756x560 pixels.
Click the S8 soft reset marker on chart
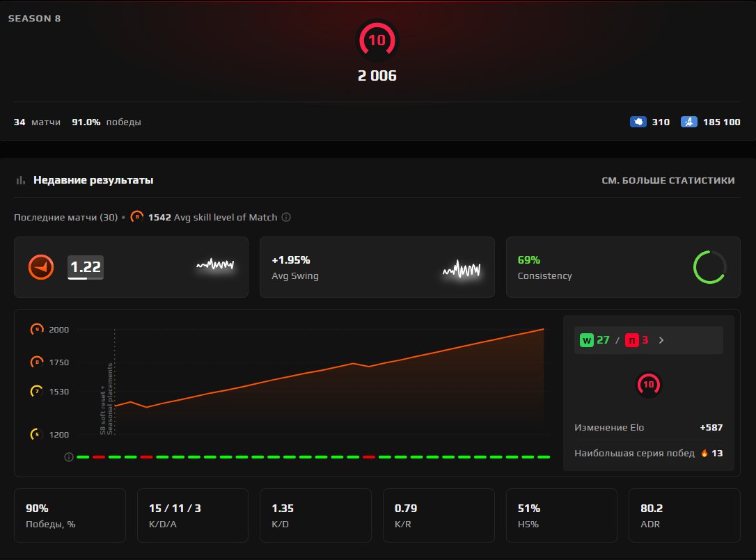(107, 399)
